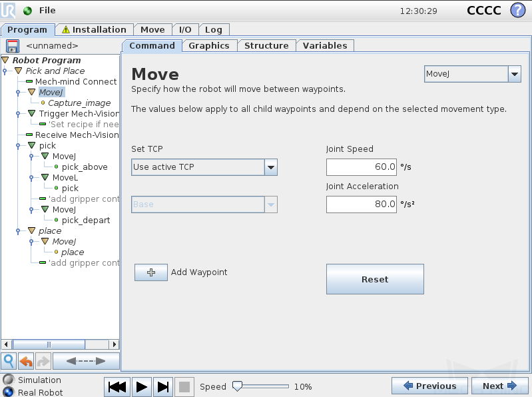Viewport: 532px width, 397px height.
Task: Collapse the Robot Program root node
Action: point(5,61)
